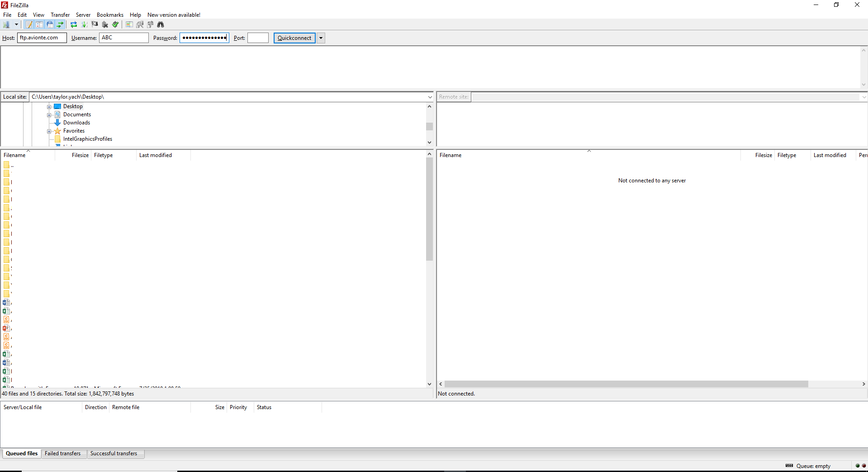
Task: Open the Quickconnect history dropdown
Action: click(x=321, y=38)
